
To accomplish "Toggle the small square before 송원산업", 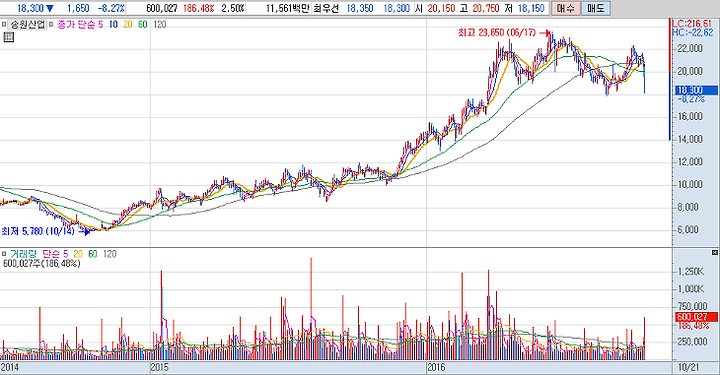I will point(4,24).
